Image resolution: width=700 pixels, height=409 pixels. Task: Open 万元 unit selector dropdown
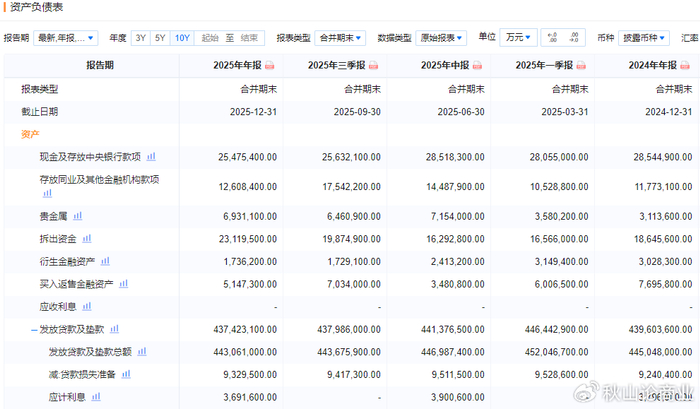coord(519,38)
